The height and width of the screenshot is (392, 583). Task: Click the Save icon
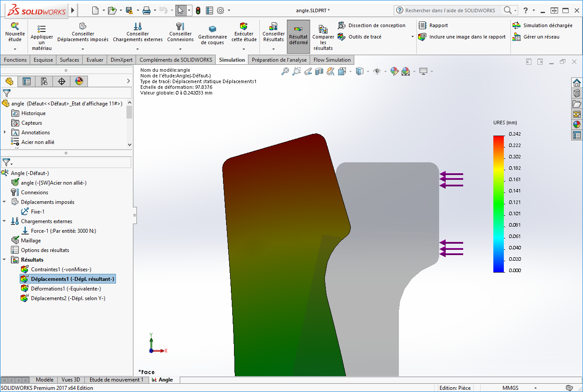point(129,10)
